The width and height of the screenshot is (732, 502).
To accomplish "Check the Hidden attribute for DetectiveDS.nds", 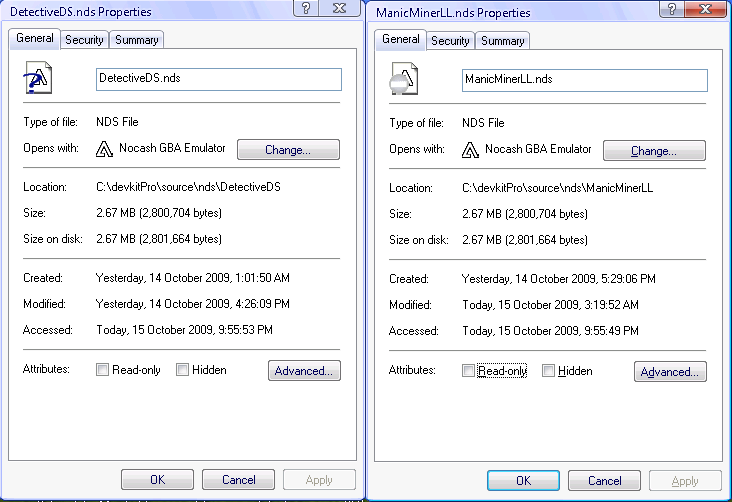I will 183,370.
